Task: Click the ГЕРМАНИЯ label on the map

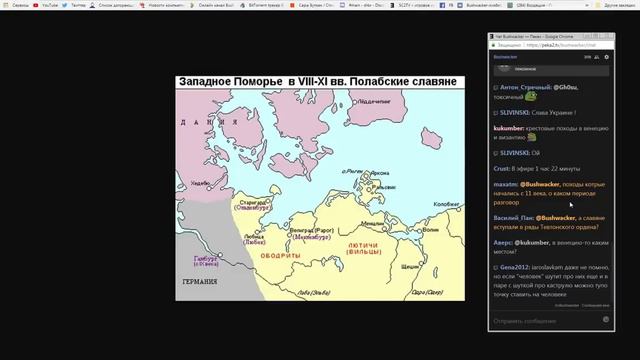Action: click(200, 282)
